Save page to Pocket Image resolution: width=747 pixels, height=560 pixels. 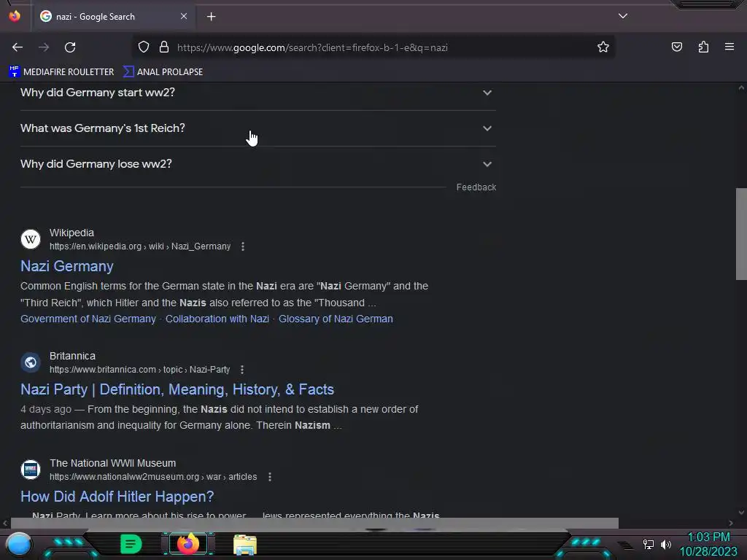coord(676,47)
